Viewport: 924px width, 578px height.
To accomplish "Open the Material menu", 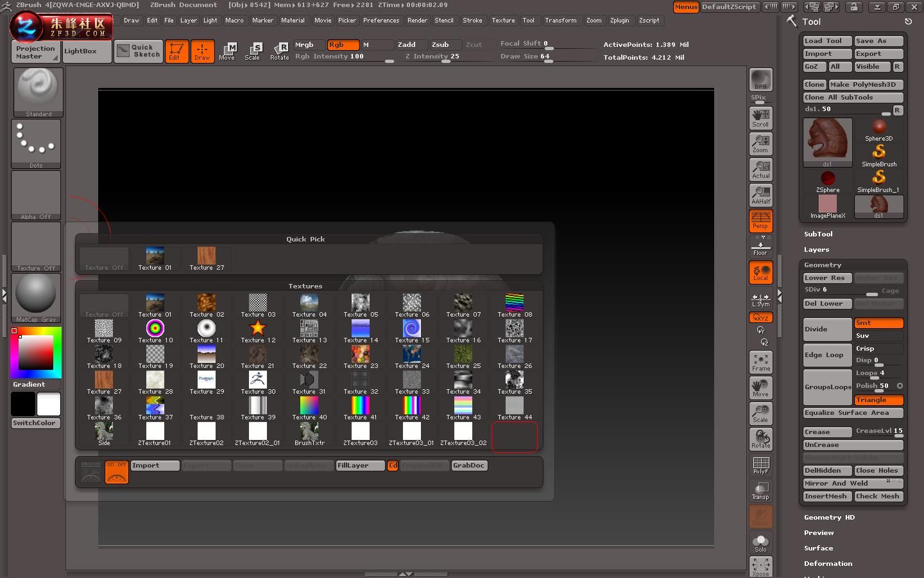I will [x=293, y=21].
